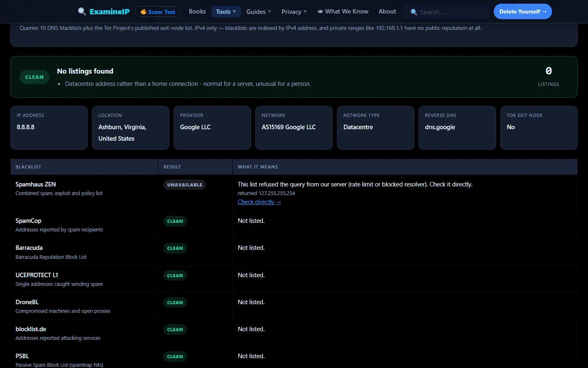Screen dimensions: 588x368
Task: Go to the Books page
Action: click(197, 11)
